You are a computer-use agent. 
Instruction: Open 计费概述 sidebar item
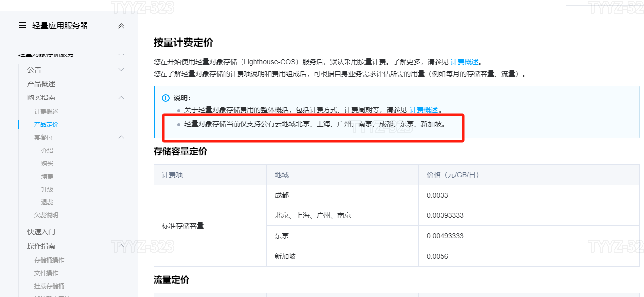tap(46, 111)
